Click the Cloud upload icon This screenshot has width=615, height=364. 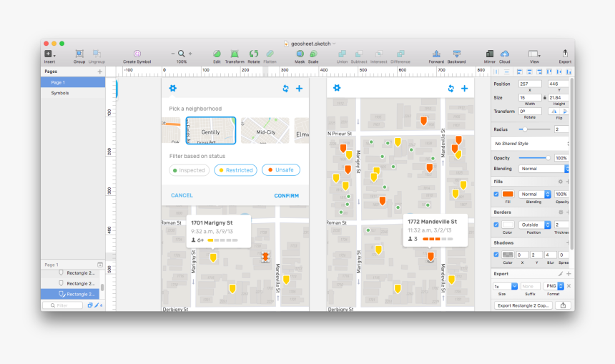[x=505, y=54]
